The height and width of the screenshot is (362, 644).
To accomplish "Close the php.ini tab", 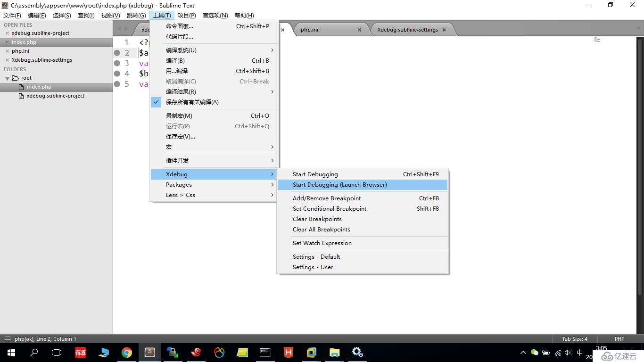I will click(x=359, y=30).
